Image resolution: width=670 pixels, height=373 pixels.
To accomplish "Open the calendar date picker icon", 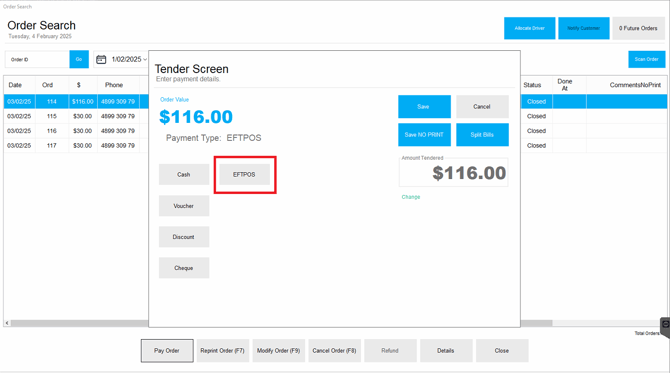I will pyautogui.click(x=101, y=59).
